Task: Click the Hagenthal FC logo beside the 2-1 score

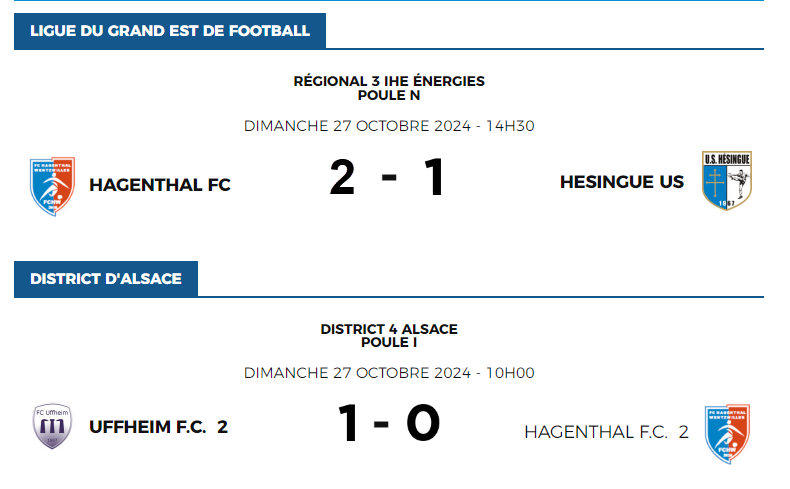Action: pyautogui.click(x=52, y=184)
